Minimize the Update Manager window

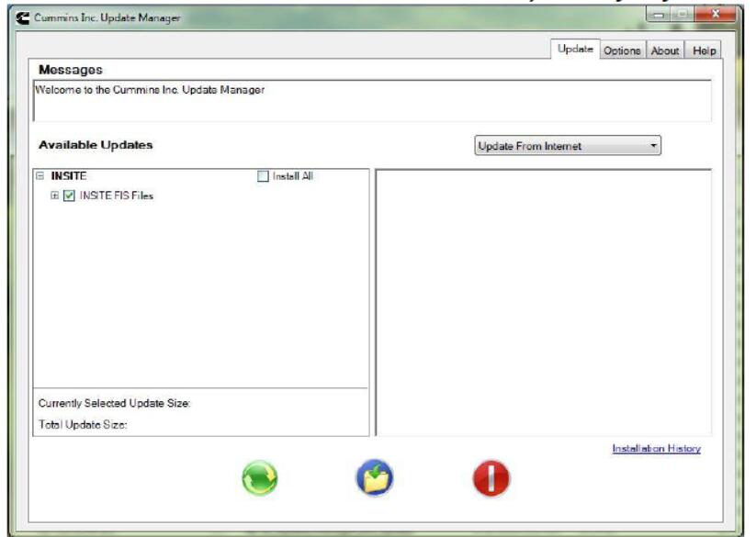click(658, 15)
